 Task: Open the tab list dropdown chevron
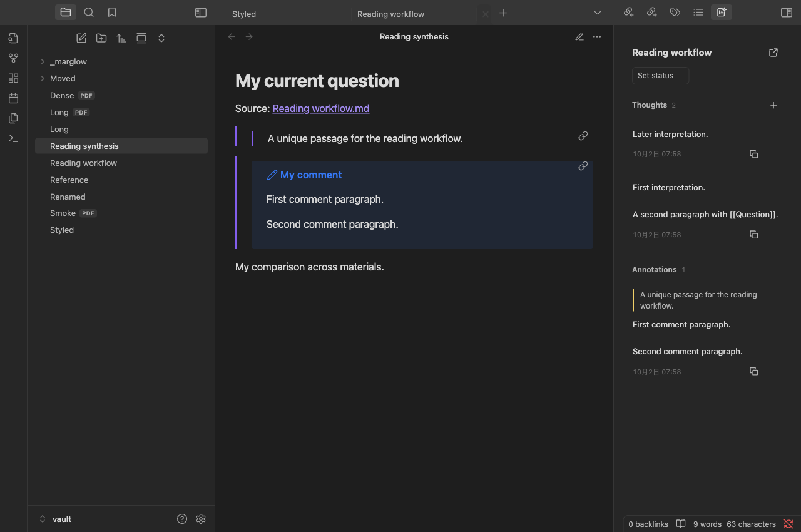pos(598,13)
